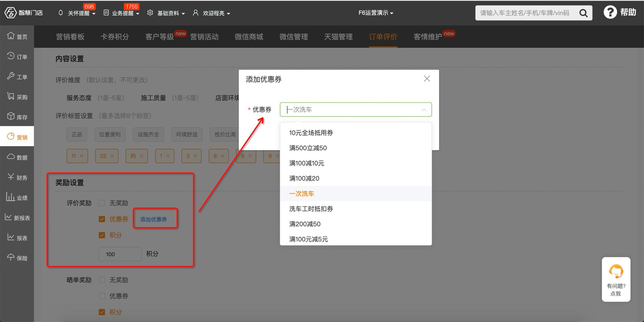The width and height of the screenshot is (644, 322).
Task: Select the 正品 tag button
Action: click(x=77, y=134)
